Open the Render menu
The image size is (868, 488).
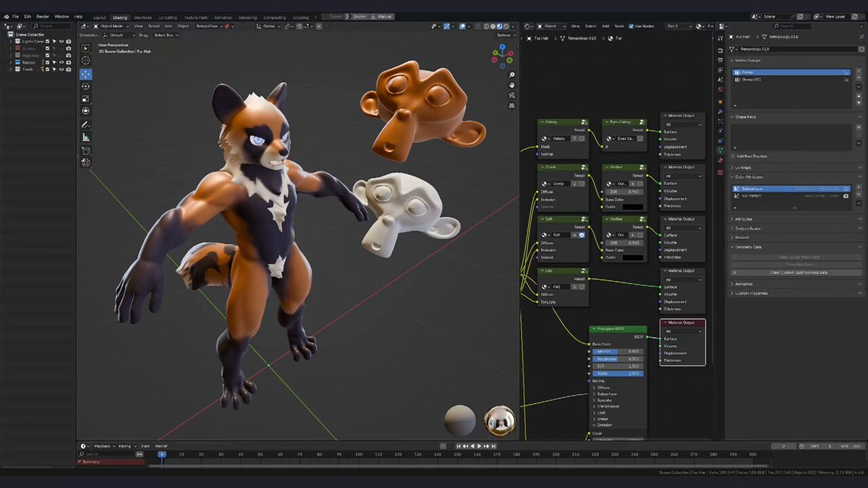coord(43,16)
